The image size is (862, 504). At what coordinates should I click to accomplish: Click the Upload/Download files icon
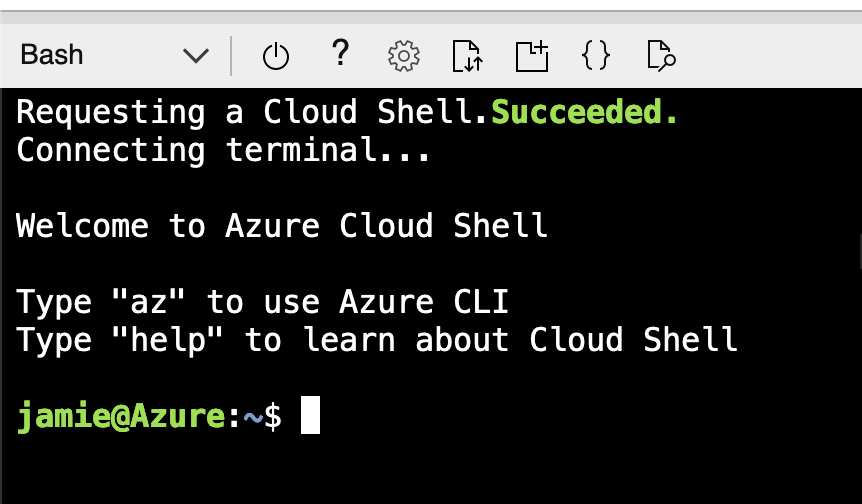click(467, 56)
